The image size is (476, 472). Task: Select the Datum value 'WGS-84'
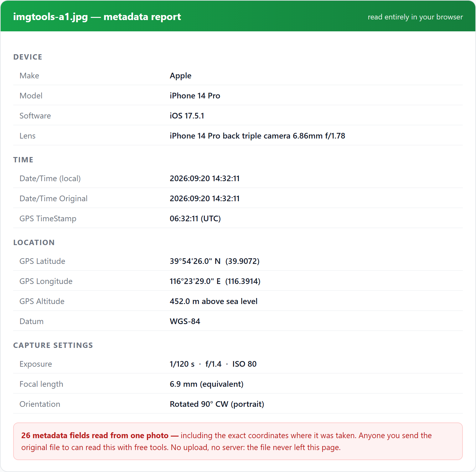(x=185, y=321)
